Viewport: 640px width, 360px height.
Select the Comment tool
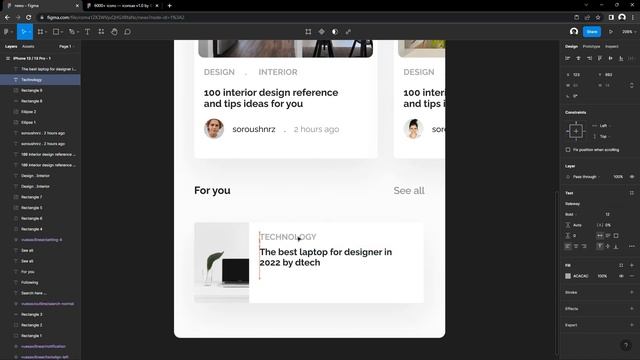coord(127,31)
